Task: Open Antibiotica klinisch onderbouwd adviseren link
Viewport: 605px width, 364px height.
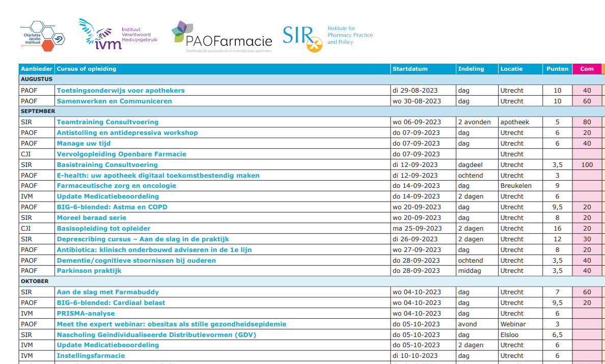Action: [154, 250]
